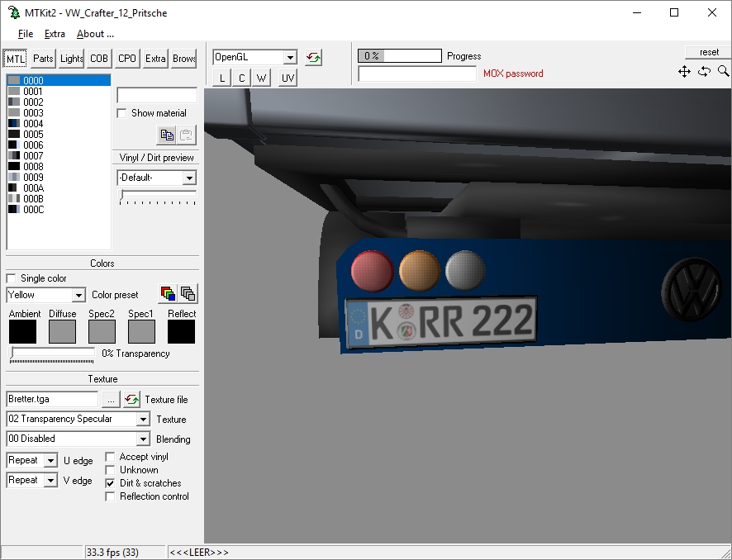Click the reset view button

pos(709,52)
